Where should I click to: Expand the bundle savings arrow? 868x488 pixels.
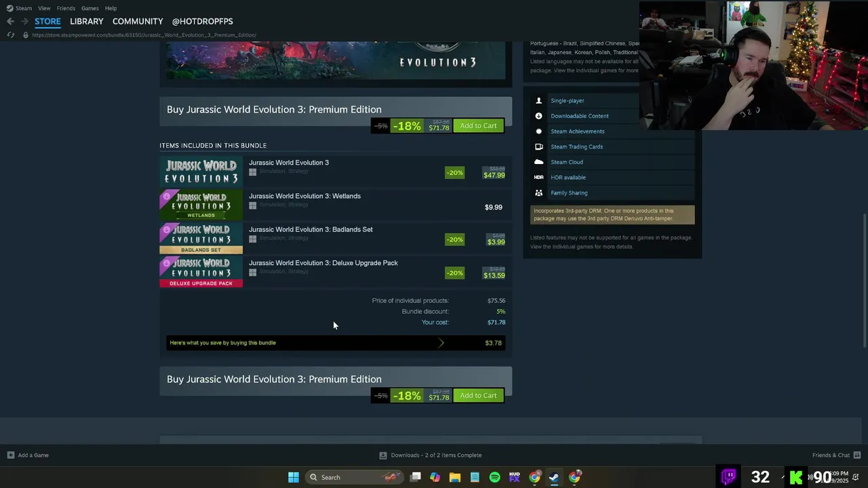(441, 343)
